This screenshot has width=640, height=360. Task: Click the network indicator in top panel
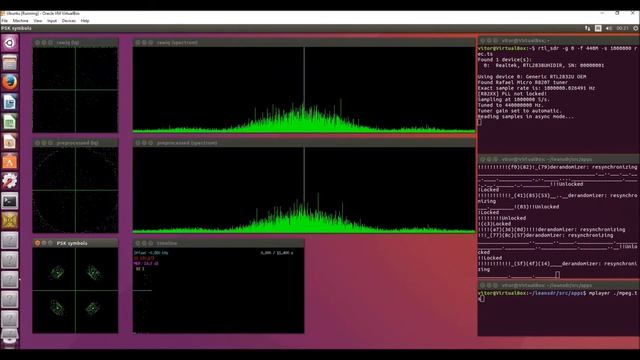(587, 28)
